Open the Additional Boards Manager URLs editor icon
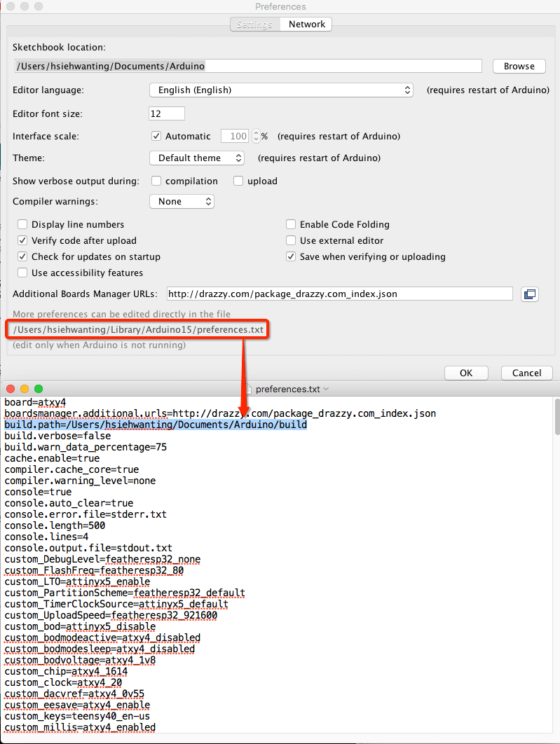The image size is (560, 744). pos(529,294)
